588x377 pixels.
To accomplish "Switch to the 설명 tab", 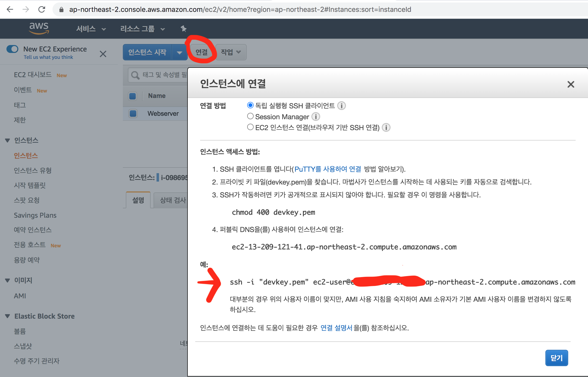I will 138,200.
